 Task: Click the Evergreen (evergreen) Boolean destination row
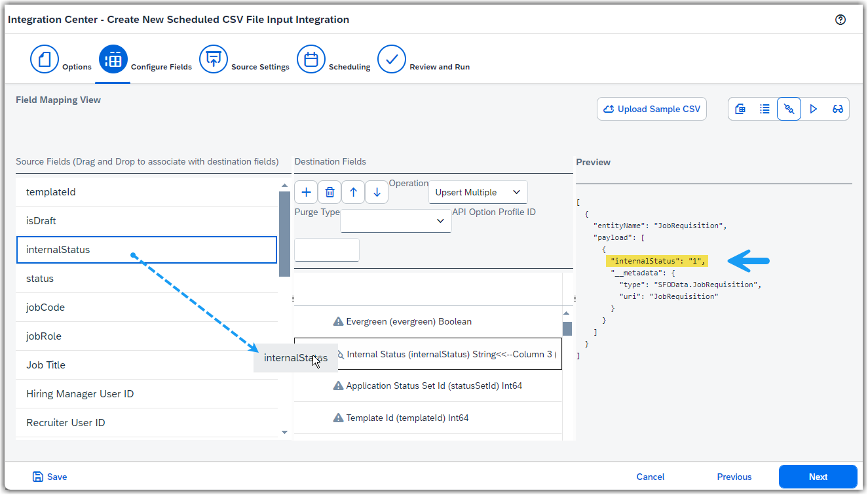[x=428, y=321]
